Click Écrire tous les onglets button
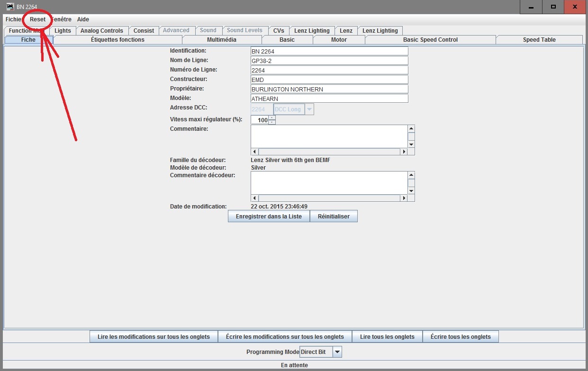Viewport: 588px width, 371px height. point(461,337)
